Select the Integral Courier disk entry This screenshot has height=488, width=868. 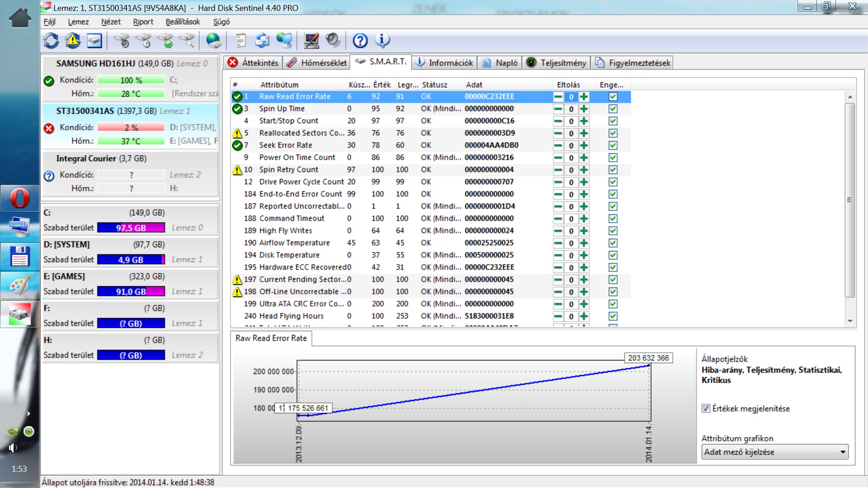pyautogui.click(x=130, y=174)
